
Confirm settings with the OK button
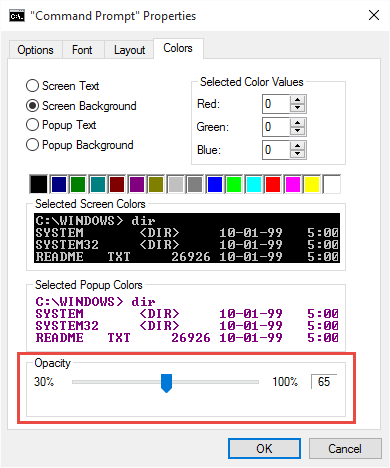point(264,449)
